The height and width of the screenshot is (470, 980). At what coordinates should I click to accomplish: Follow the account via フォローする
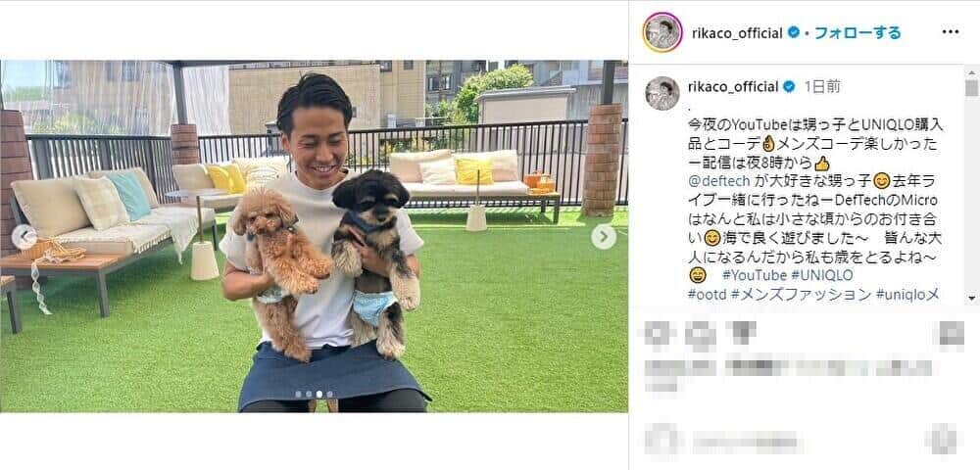858,32
